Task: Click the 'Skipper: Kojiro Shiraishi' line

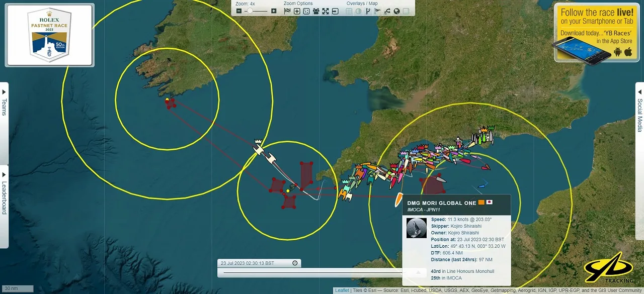Action: coord(456,226)
